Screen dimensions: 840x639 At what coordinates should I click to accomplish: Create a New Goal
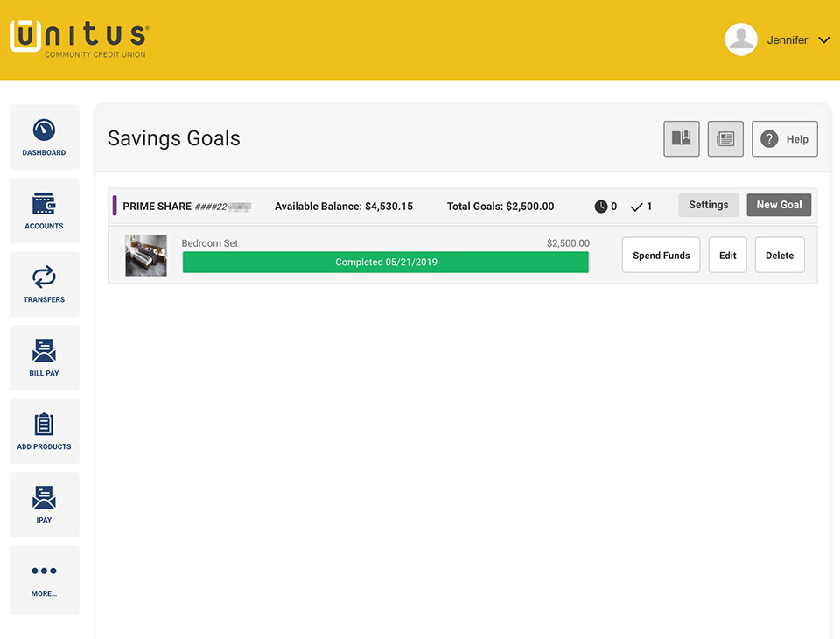coord(779,205)
